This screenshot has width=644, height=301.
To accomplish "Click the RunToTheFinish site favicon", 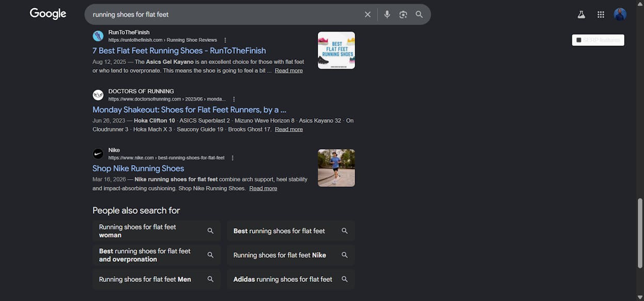I will click(x=98, y=36).
